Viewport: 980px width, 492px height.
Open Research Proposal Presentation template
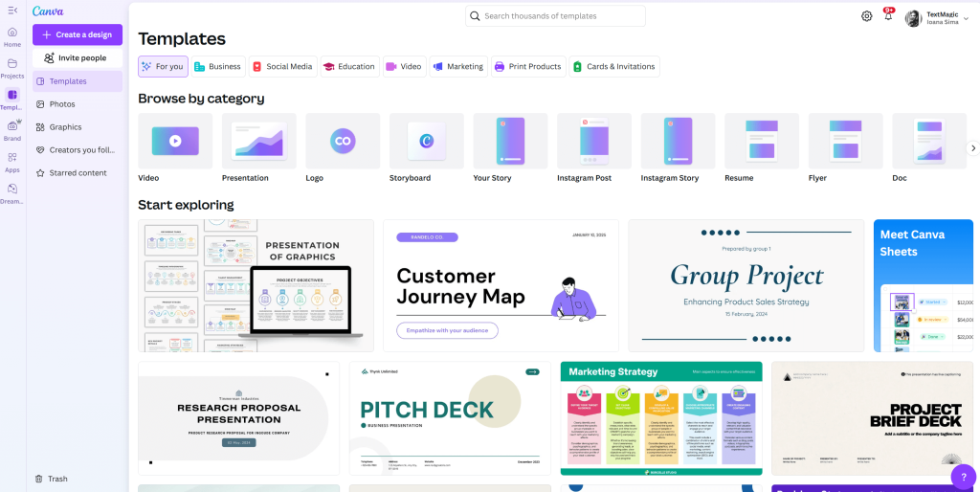[x=238, y=418]
